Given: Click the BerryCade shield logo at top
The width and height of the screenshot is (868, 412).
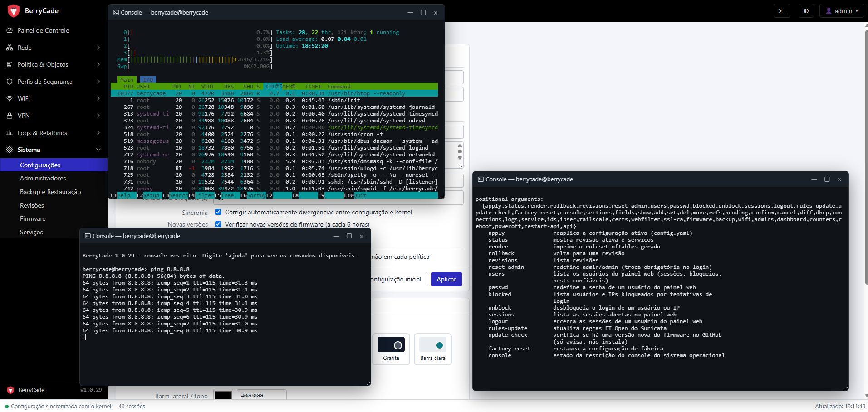Looking at the screenshot, I should pyautogui.click(x=14, y=11).
